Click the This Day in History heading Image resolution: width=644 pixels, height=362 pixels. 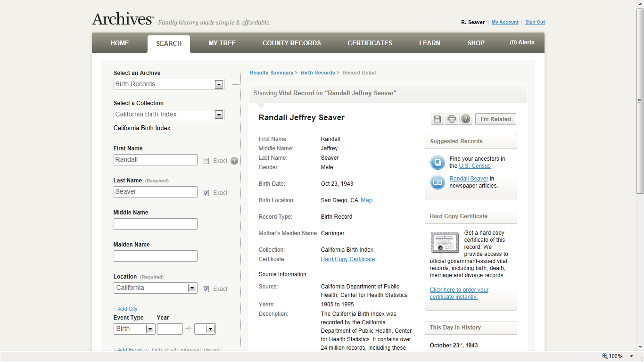455,328
